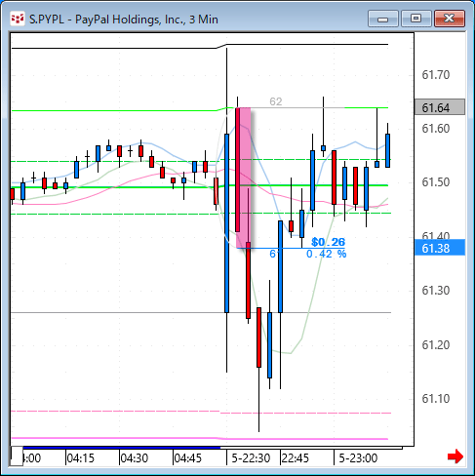Click the 5-22:30 time axis label
The height and width of the screenshot is (476, 475).
pyautogui.click(x=251, y=458)
